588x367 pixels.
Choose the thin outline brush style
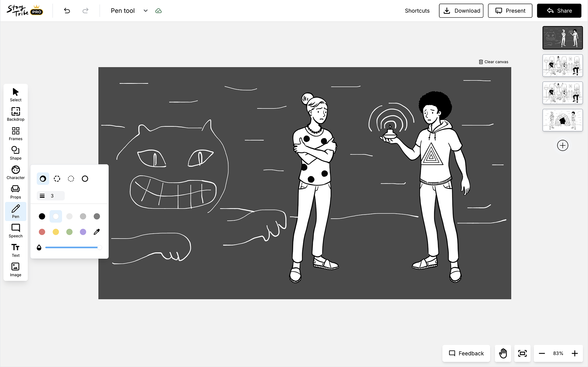[x=85, y=179]
